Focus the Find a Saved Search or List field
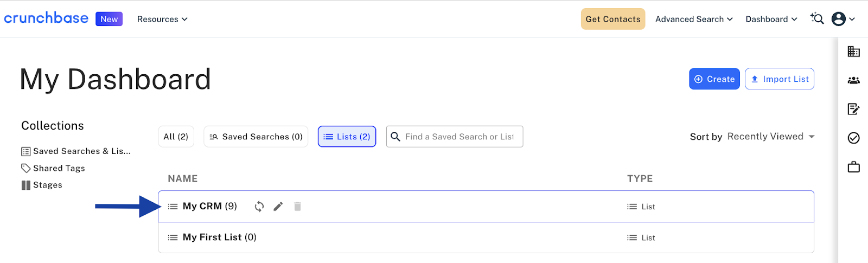 pyautogui.click(x=459, y=137)
